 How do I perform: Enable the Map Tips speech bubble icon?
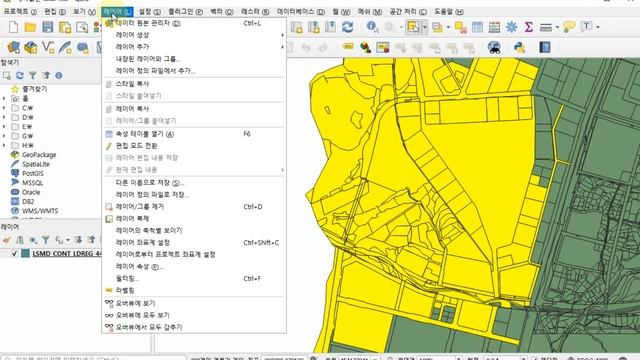click(x=569, y=27)
